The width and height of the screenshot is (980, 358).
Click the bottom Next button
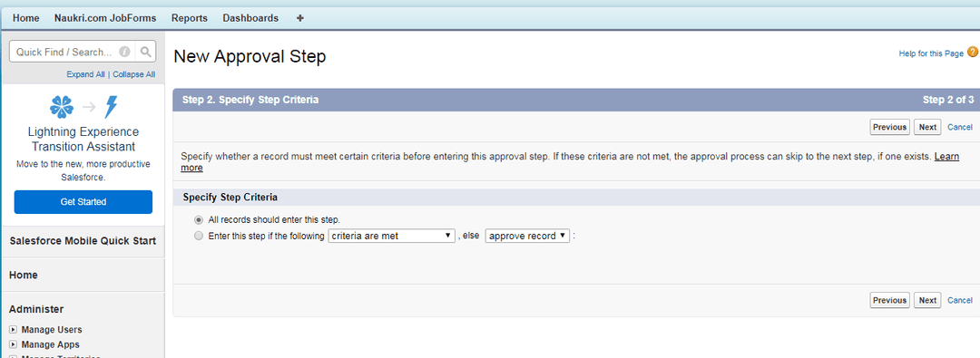[927, 301]
